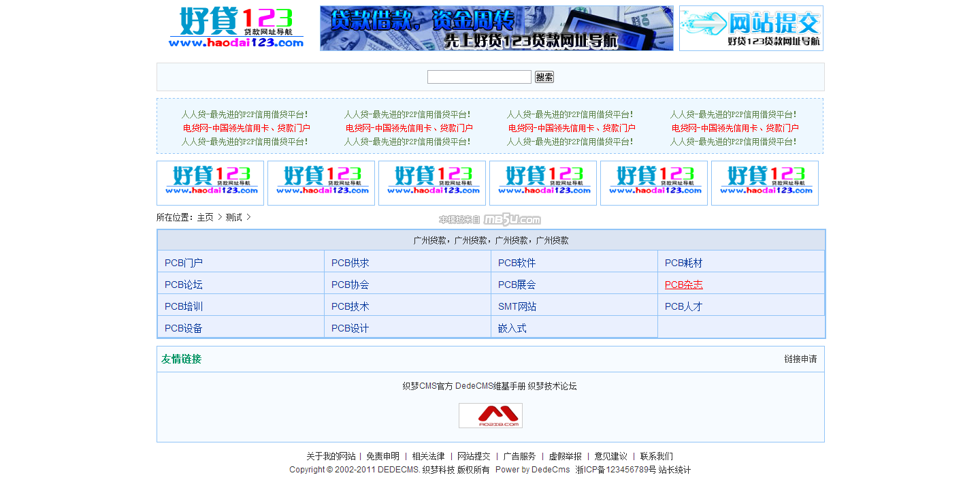Viewport: 980px width, 484px height.
Task: Open PCB论坛 link
Action: [x=184, y=285]
